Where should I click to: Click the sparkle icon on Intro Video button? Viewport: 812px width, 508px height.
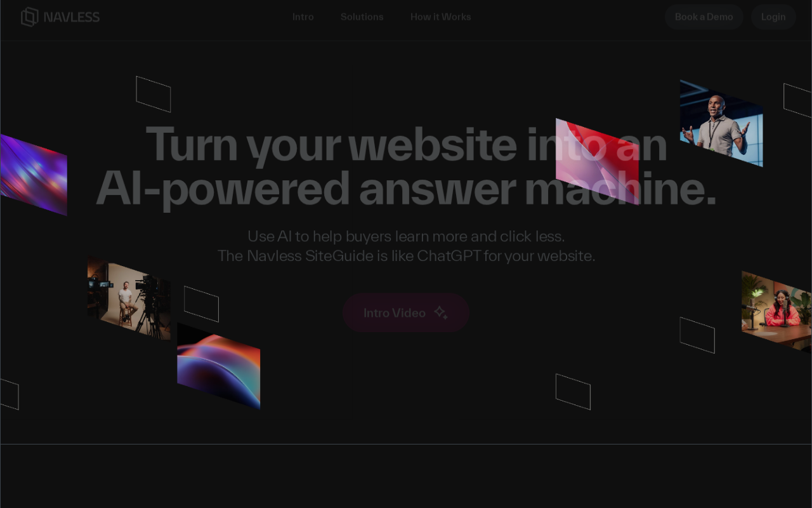pos(441,312)
